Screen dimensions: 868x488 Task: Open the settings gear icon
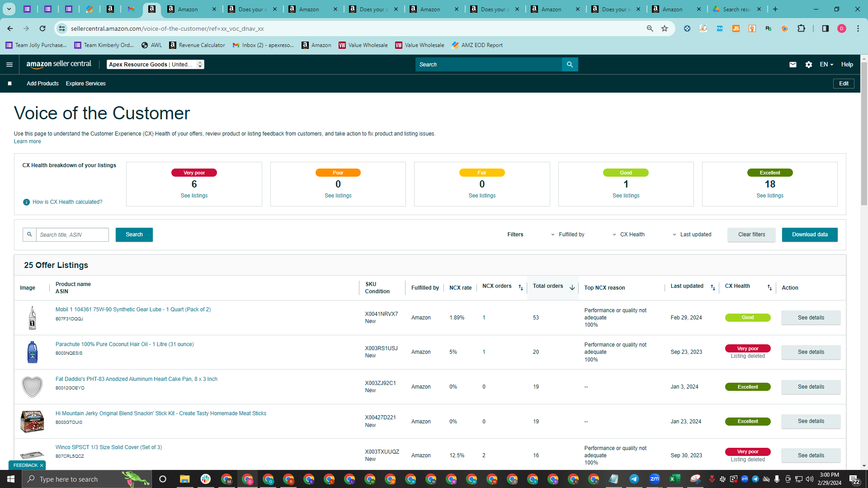coord(808,65)
